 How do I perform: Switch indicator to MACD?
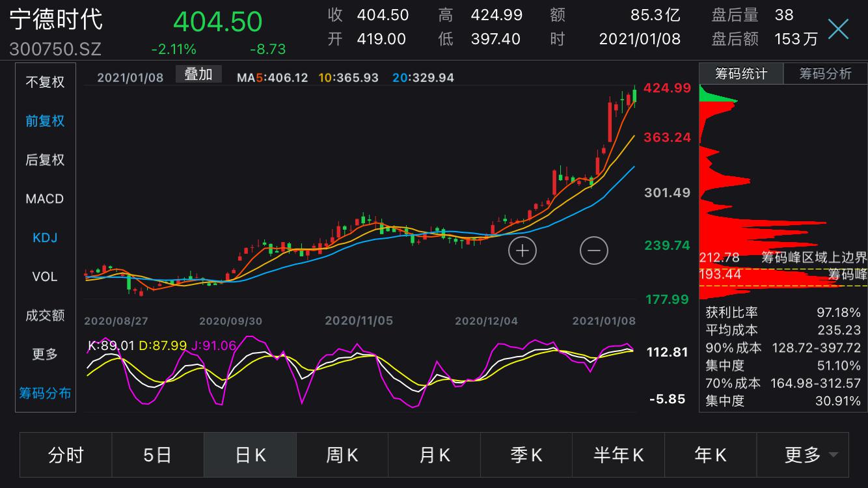[x=45, y=199]
